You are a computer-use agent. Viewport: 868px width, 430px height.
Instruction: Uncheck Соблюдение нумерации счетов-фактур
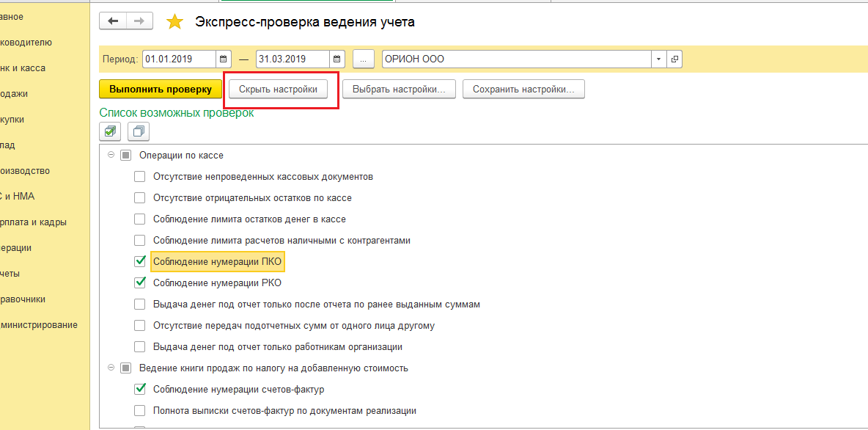(x=140, y=389)
